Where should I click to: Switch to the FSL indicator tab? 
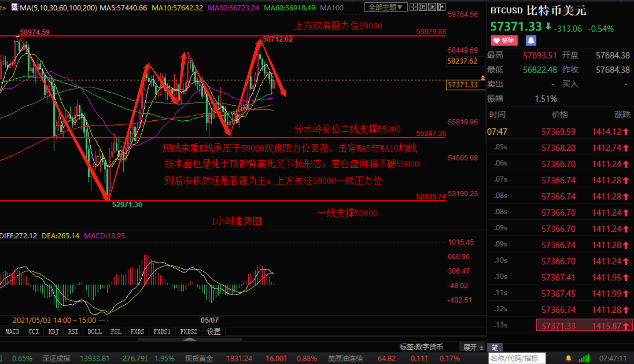116,332
